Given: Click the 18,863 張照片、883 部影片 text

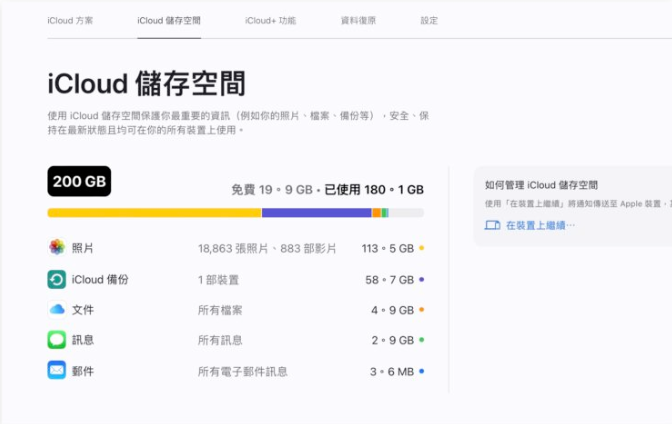Looking at the screenshot, I should coord(267,249).
